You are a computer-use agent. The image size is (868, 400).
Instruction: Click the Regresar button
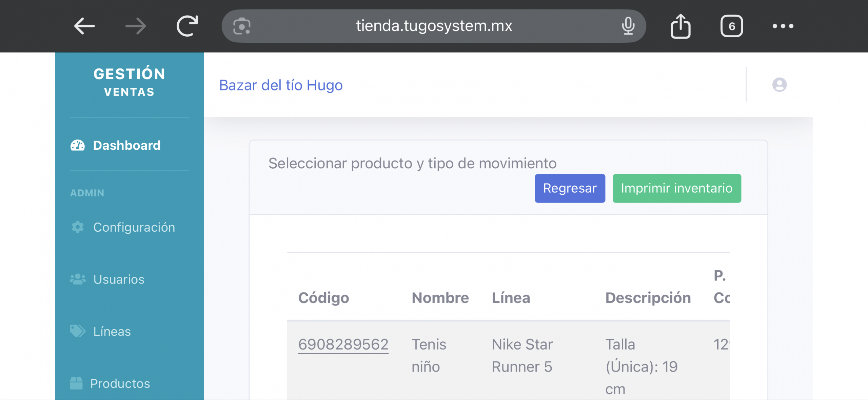[570, 188]
